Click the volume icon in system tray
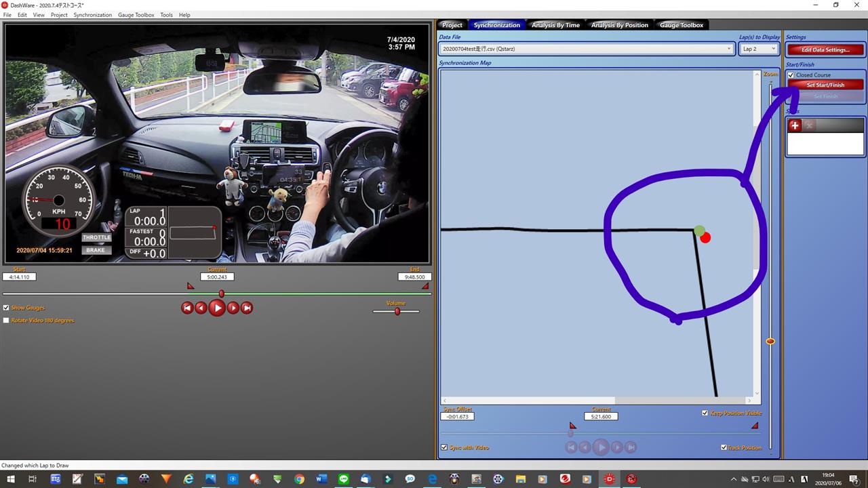868x488 pixels. click(766, 479)
